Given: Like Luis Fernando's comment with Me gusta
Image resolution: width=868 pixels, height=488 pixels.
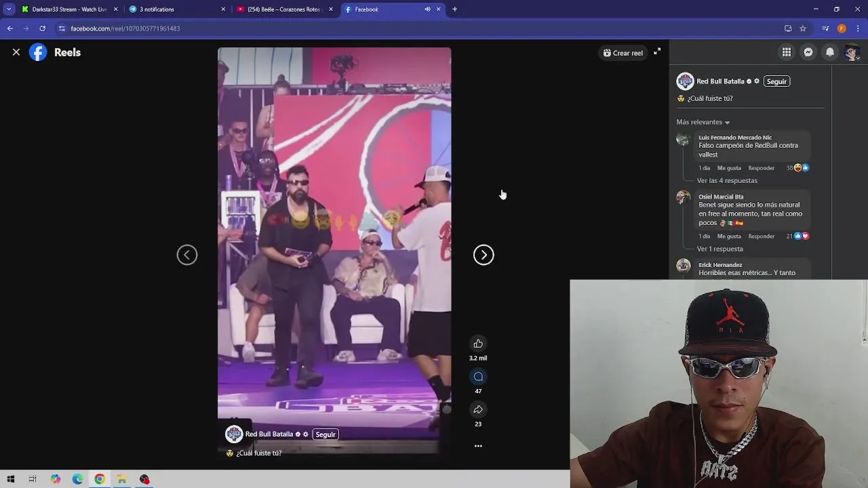Looking at the screenshot, I should [729, 168].
